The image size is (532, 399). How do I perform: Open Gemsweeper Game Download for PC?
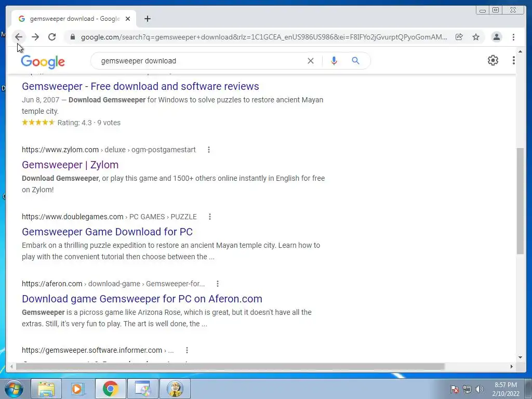tap(107, 232)
